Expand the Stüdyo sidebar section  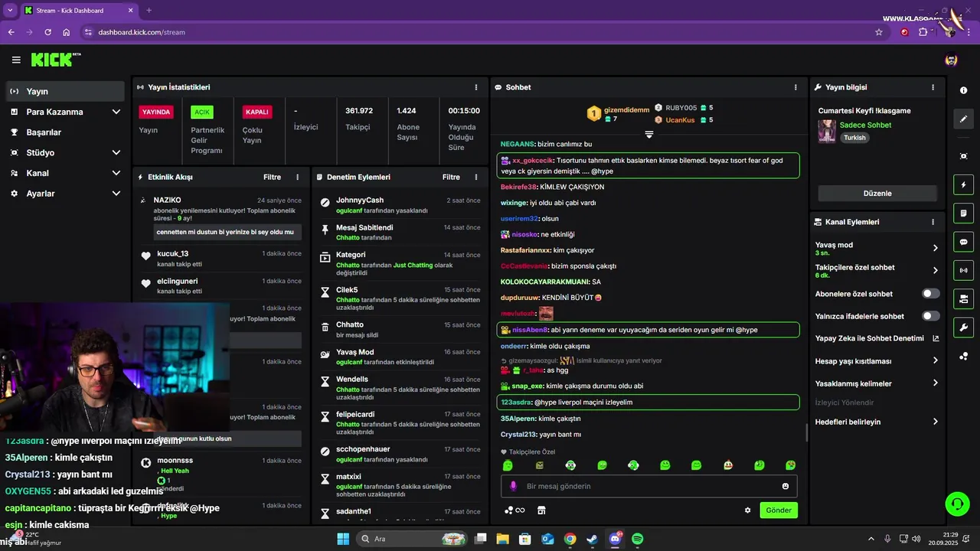coord(116,152)
